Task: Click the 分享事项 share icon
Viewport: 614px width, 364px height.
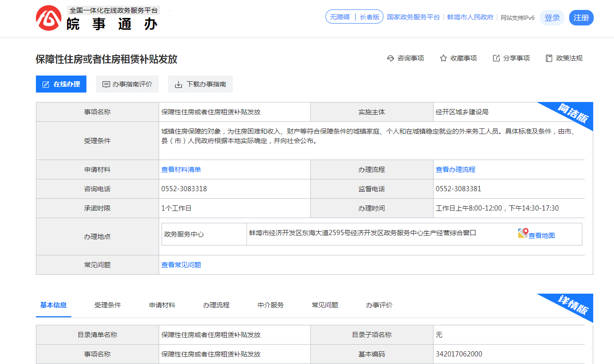Action: point(496,59)
